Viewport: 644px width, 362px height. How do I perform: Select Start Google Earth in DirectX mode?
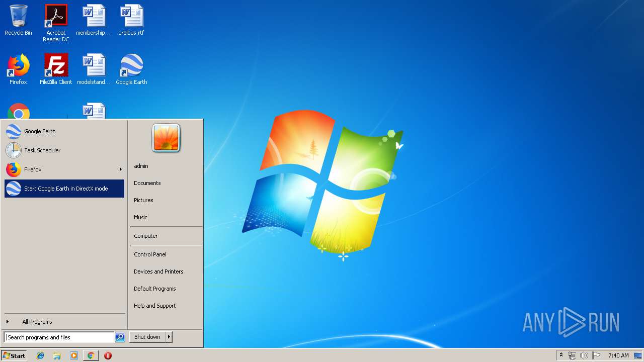point(64,189)
